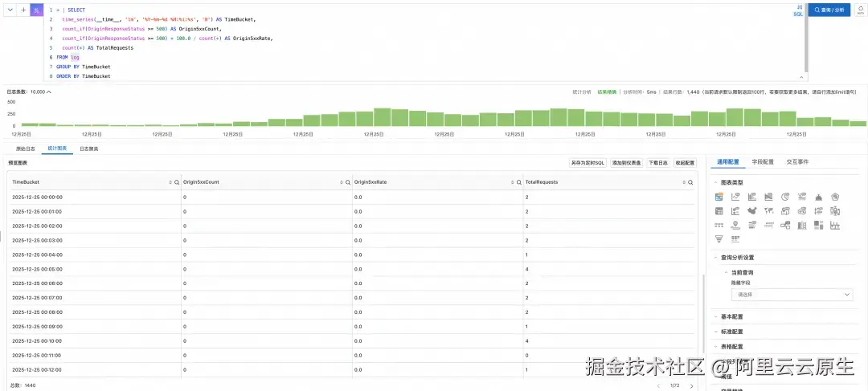Sort the TotalRequests column

[684, 182]
